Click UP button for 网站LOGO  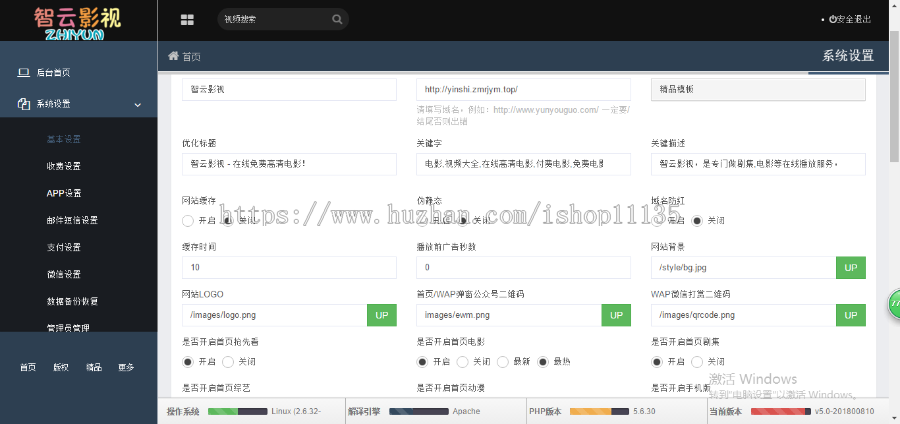[382, 316]
